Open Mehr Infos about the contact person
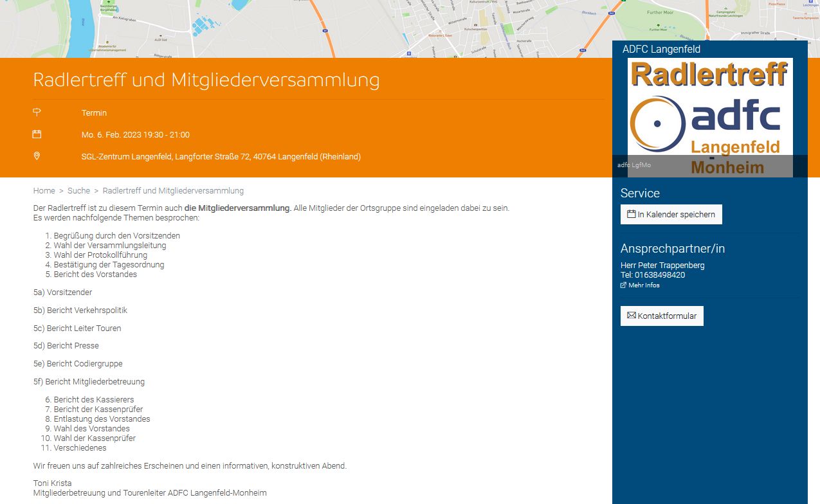Image resolution: width=820 pixels, height=504 pixels. pos(643,285)
